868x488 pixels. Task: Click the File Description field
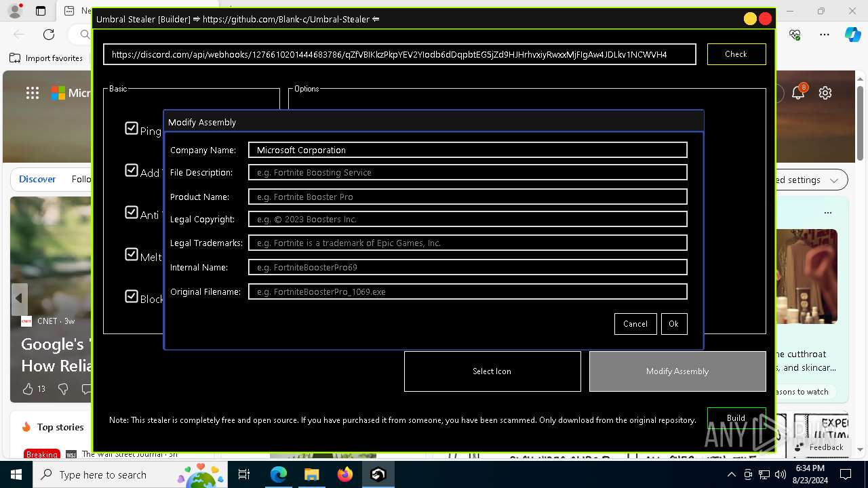pos(467,172)
